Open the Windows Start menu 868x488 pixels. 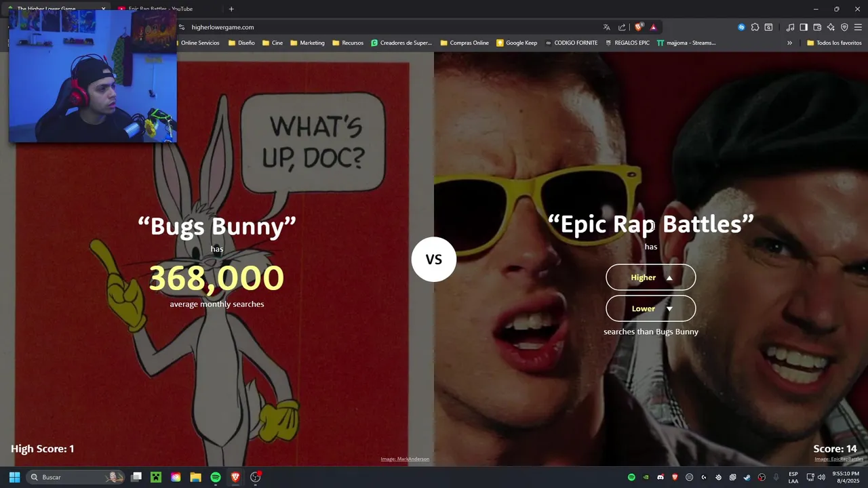click(14, 477)
